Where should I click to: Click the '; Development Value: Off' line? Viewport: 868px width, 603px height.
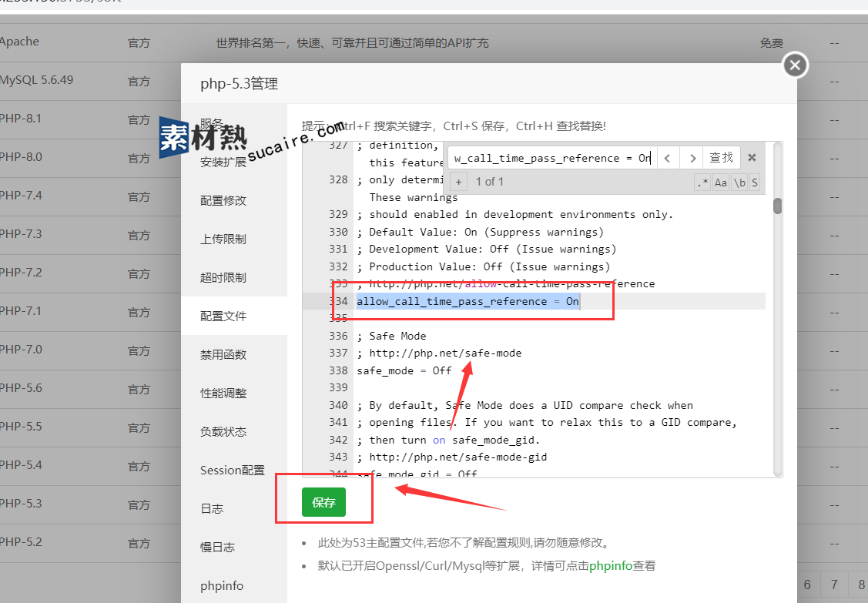(487, 250)
